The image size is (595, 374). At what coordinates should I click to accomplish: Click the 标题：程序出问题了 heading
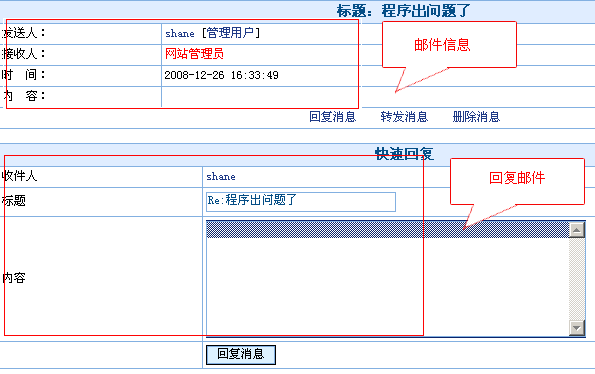[x=403, y=11]
